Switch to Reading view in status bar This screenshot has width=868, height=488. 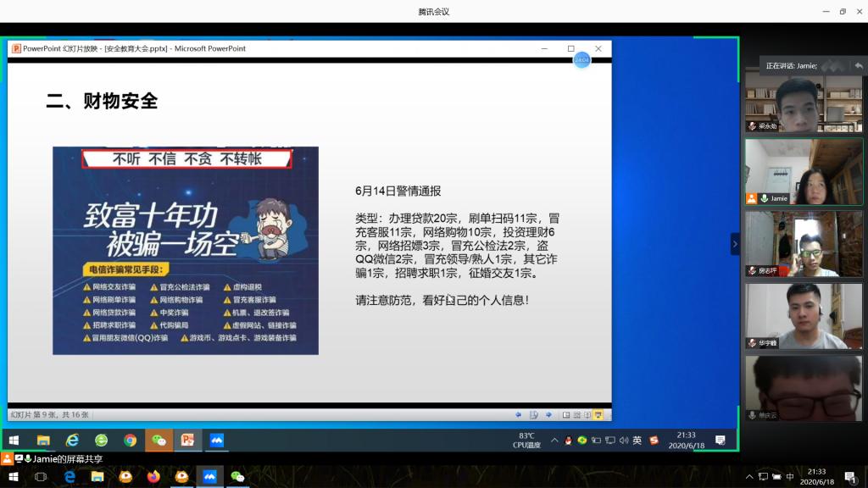coord(587,414)
